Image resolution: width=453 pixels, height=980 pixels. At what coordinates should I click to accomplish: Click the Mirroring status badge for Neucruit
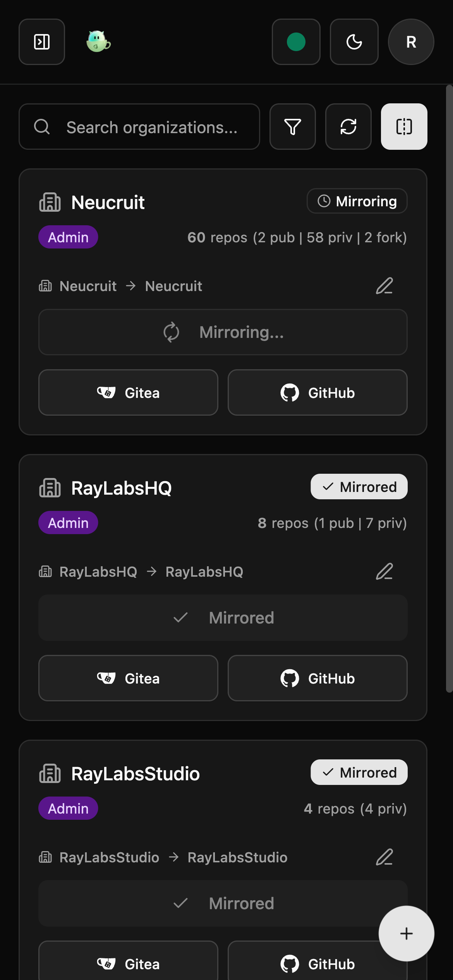point(357,201)
